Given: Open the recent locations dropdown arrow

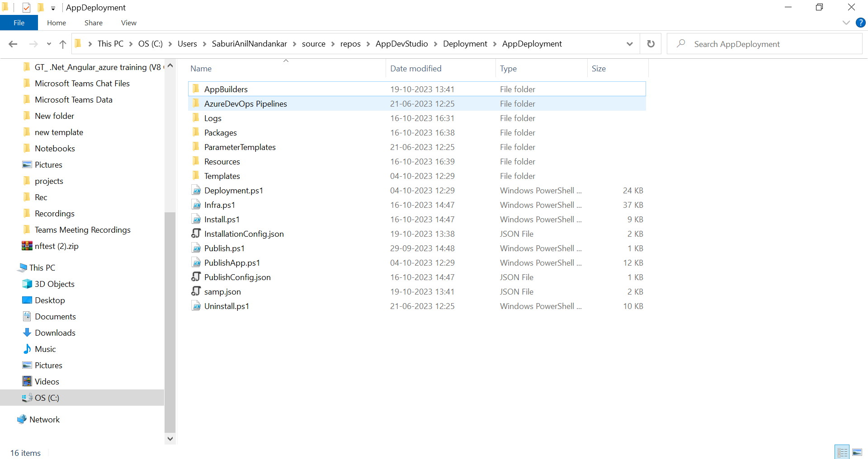Looking at the screenshot, I should (49, 44).
